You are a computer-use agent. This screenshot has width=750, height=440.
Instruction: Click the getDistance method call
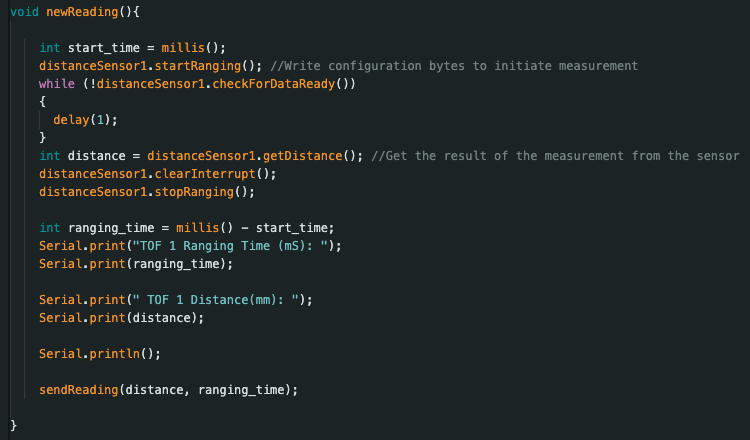(x=302, y=156)
